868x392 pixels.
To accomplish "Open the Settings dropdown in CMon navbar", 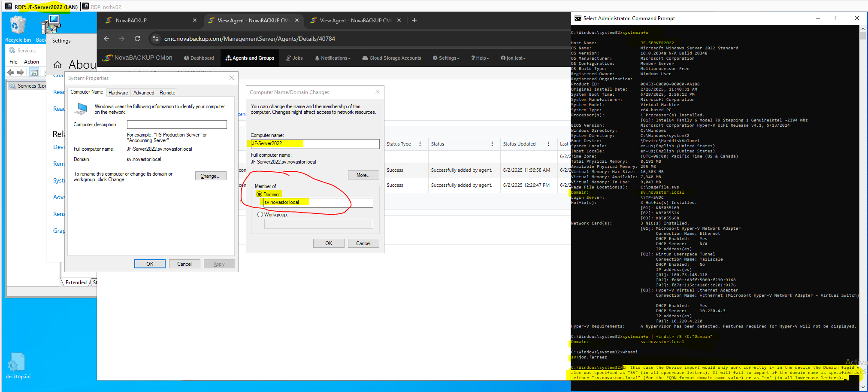I will click(446, 58).
